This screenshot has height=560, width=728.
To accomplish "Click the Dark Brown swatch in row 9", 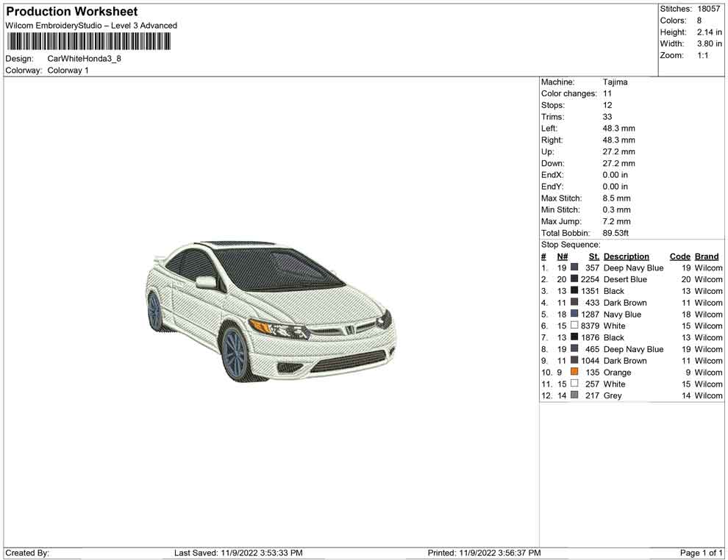I will [574, 360].
